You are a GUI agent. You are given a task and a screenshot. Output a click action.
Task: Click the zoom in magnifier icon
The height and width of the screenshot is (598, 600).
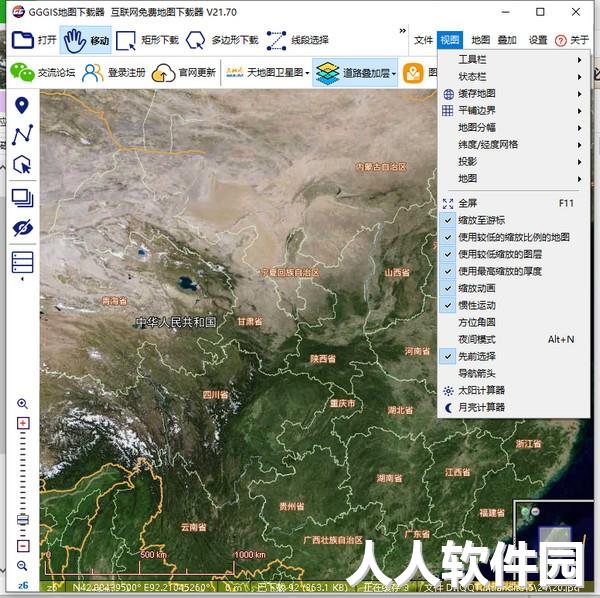tap(23, 404)
